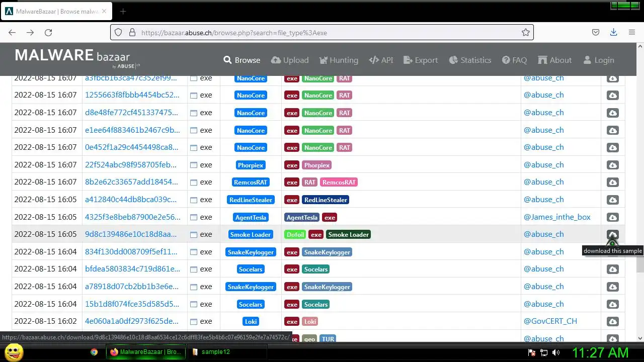Click the AgentTesla tag label
The height and width of the screenshot is (362, 644).
click(302, 218)
